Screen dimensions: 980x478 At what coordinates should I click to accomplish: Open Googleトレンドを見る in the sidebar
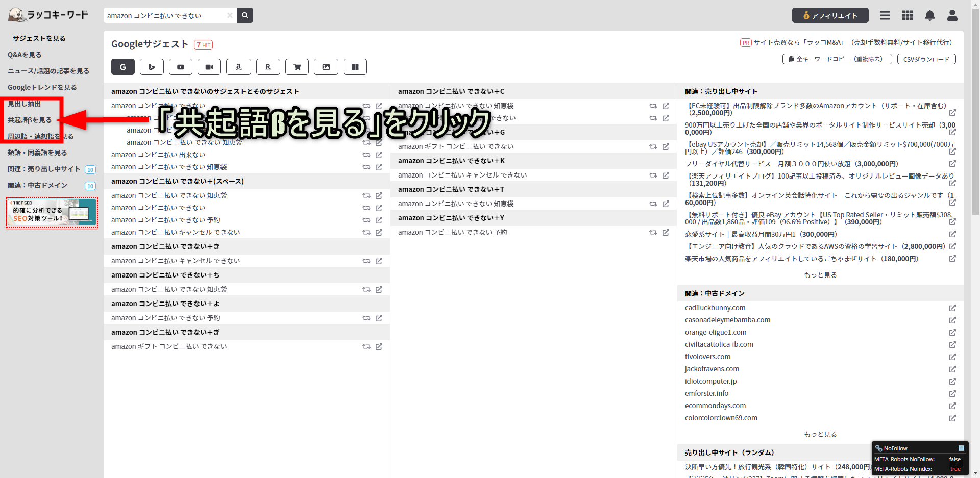(x=42, y=87)
